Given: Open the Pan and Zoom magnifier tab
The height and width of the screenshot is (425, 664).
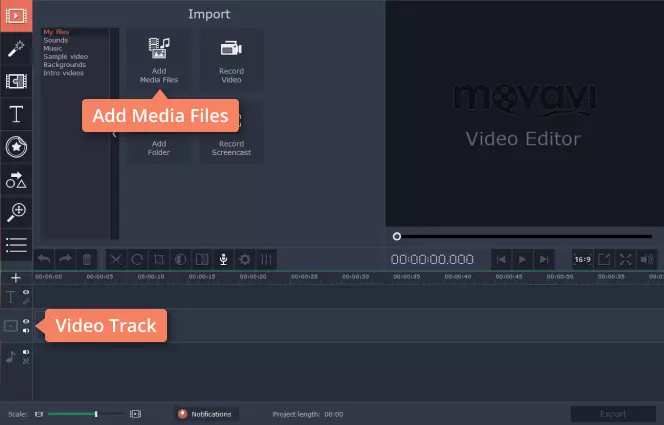Looking at the screenshot, I should point(16,212).
